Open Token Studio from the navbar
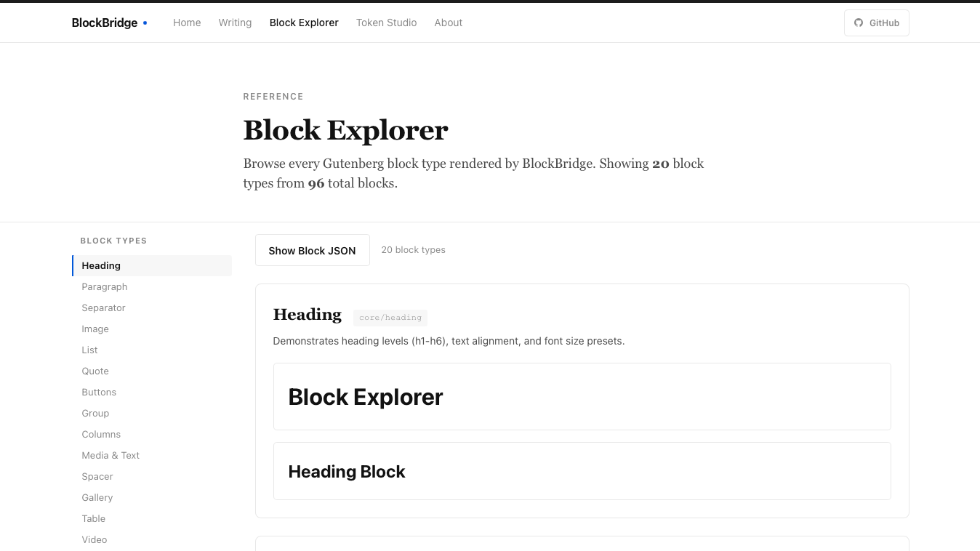Screen dimensions: 980x551 click(386, 23)
